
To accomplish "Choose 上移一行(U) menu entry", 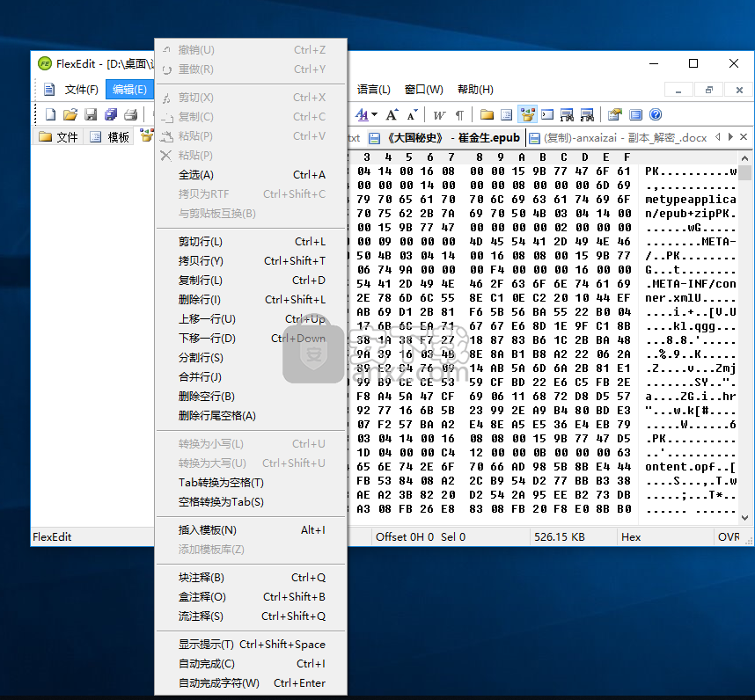I will pos(251,318).
